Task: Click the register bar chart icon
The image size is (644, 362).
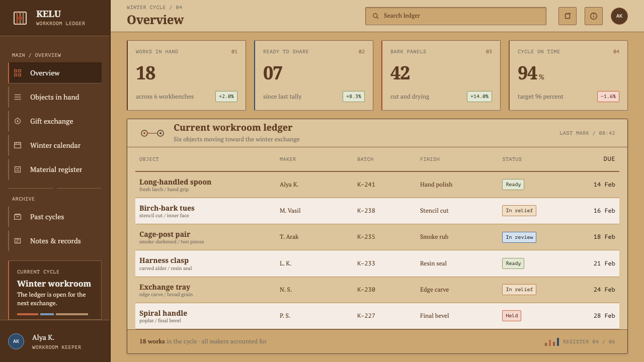Action: 552,342
